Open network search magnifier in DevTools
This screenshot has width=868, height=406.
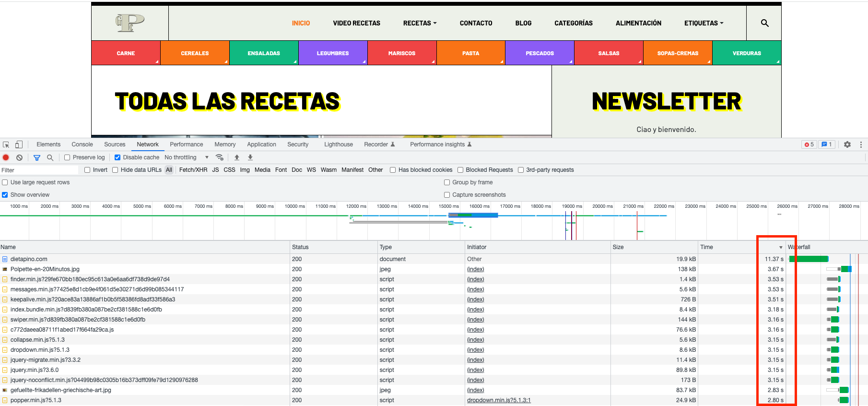[50, 157]
